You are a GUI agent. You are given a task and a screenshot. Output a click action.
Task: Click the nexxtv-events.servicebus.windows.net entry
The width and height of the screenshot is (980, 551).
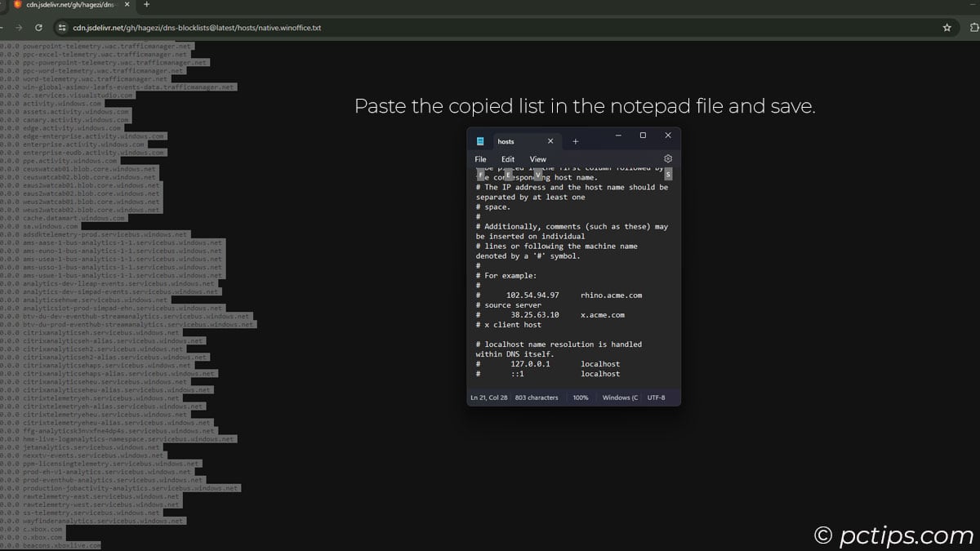pyautogui.click(x=93, y=455)
